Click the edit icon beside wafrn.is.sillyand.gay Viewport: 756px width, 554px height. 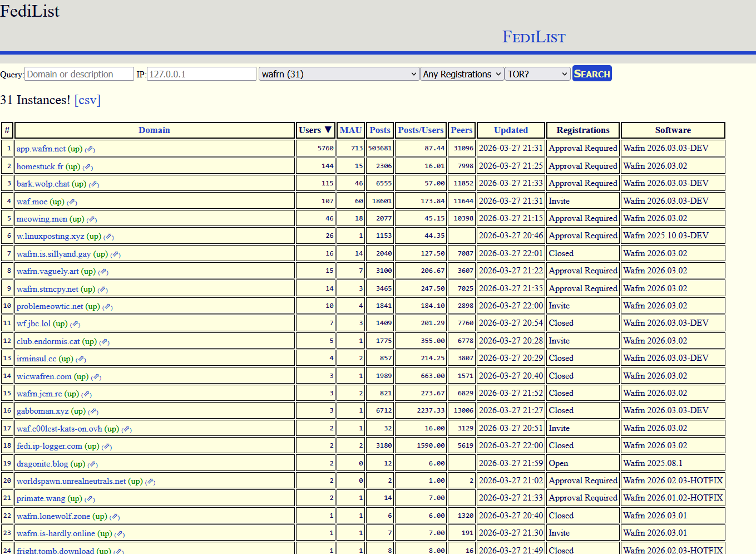116,254
